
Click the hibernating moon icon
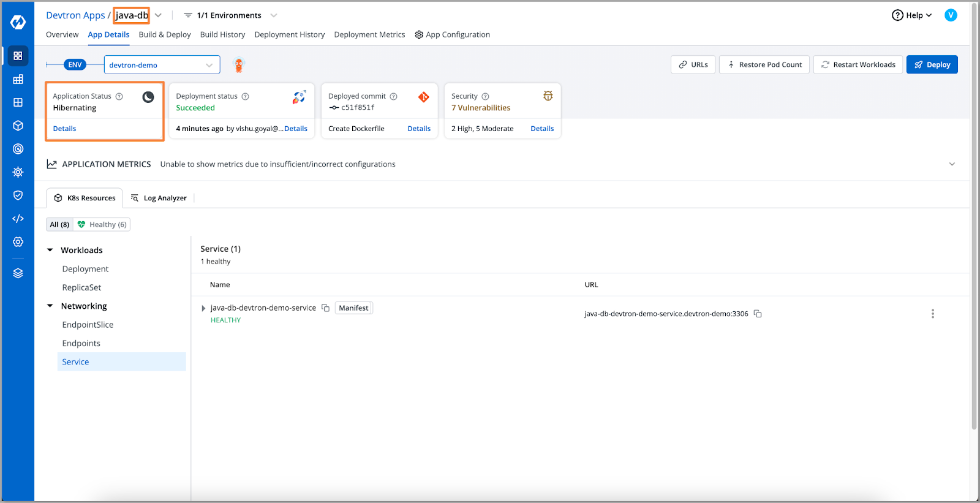coord(148,97)
